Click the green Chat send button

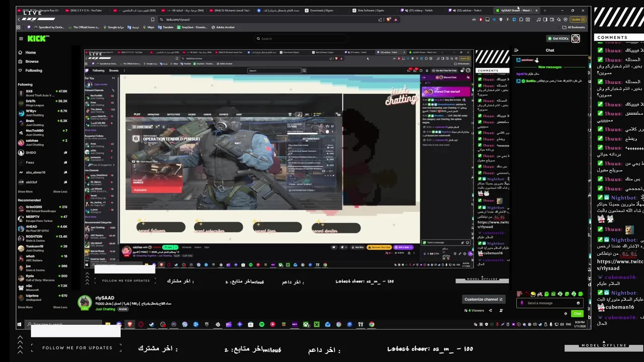[x=577, y=314]
